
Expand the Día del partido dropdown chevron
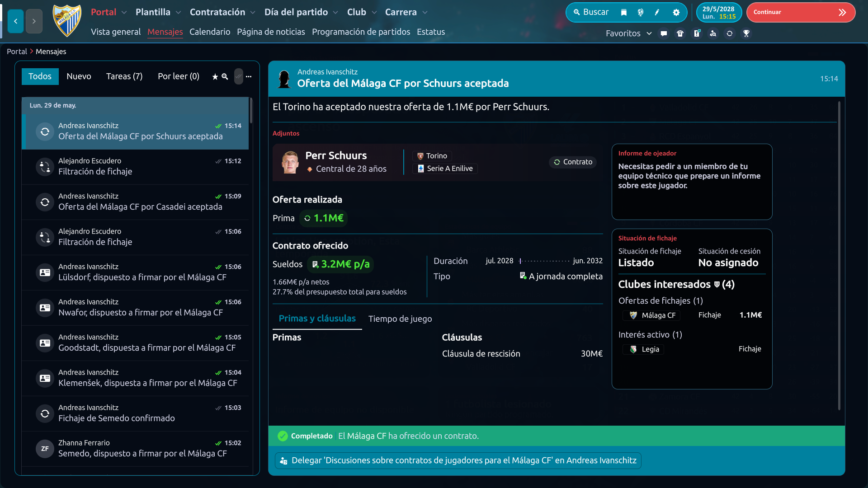tap(335, 13)
